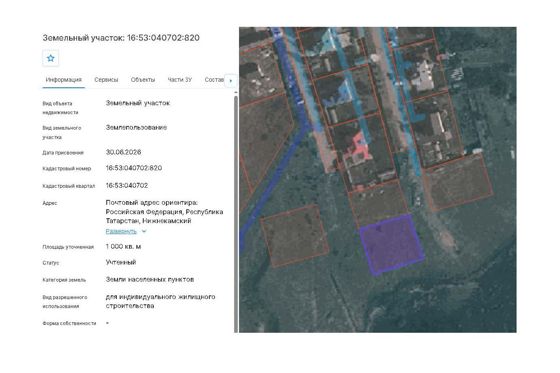Viewport: 560px width, 373px height.
Task: Add parcel to favorites with star icon
Action: (x=51, y=58)
